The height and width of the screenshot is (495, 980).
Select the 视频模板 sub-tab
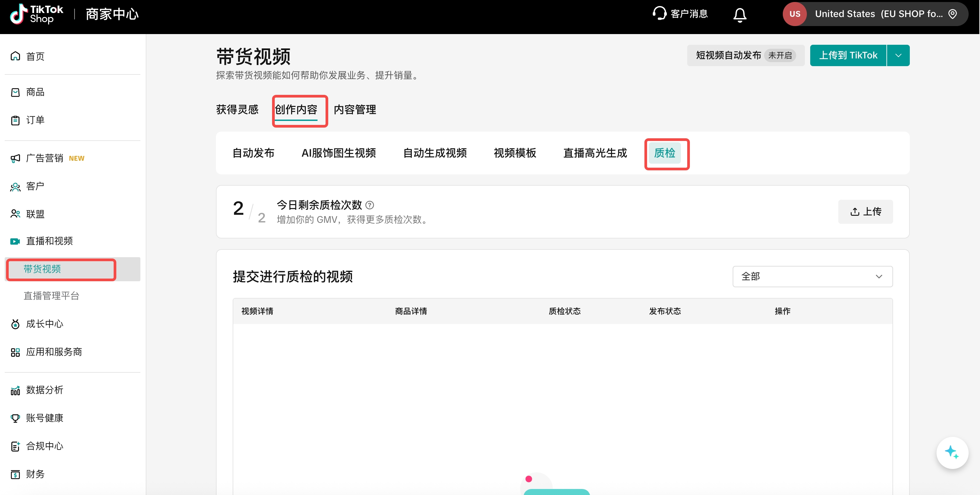coord(514,153)
